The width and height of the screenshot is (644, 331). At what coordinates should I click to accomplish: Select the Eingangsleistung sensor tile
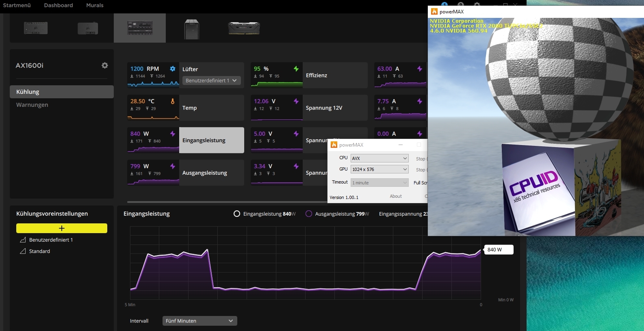coord(186,140)
